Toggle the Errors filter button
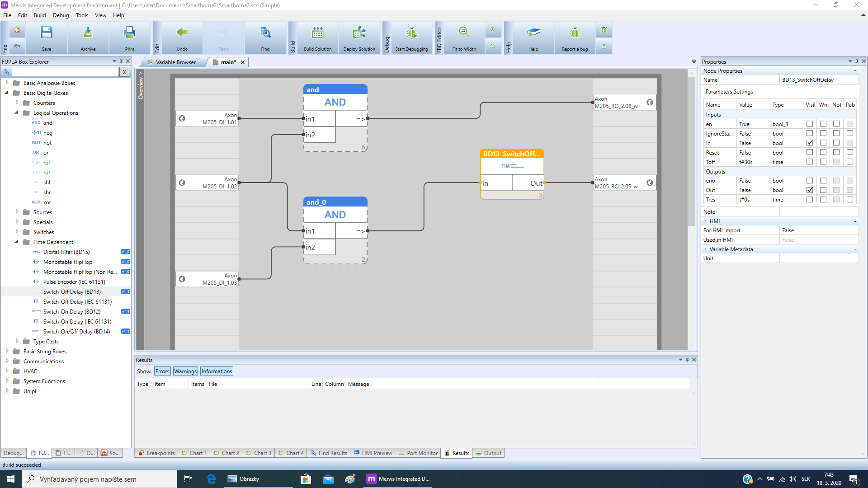 (x=162, y=371)
